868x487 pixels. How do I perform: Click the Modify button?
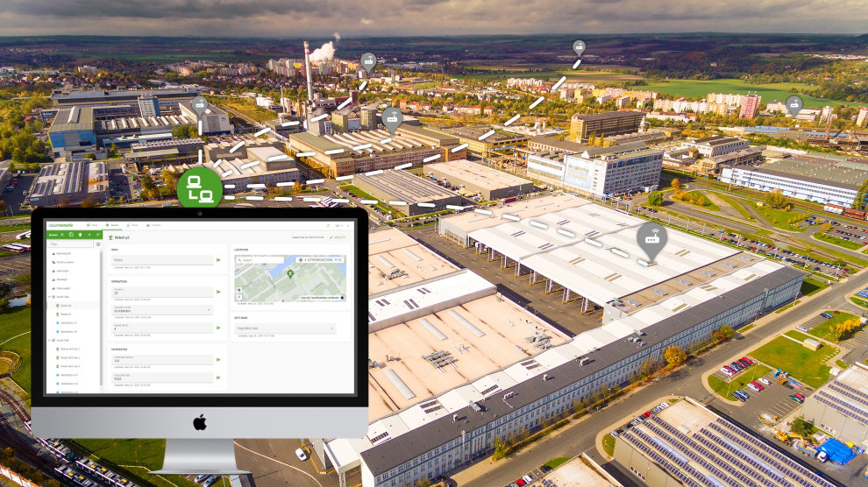(x=337, y=237)
